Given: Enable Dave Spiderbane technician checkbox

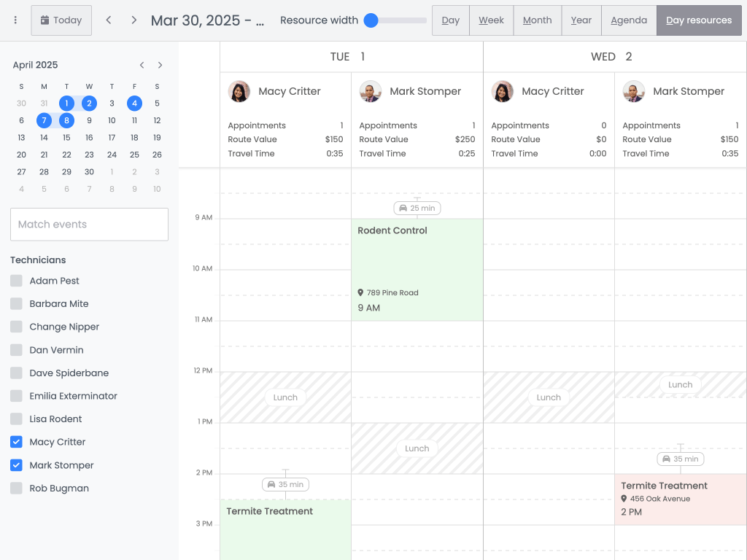Looking at the screenshot, I should click(16, 373).
